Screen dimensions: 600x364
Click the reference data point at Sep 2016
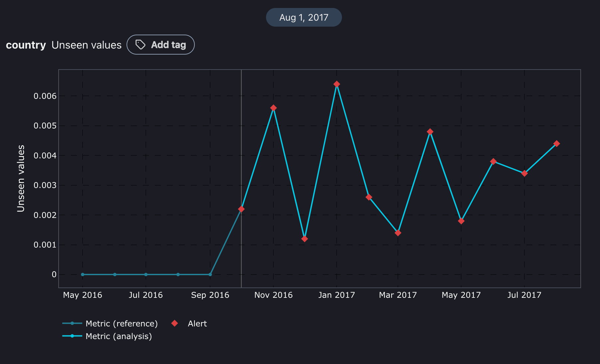pos(210,274)
